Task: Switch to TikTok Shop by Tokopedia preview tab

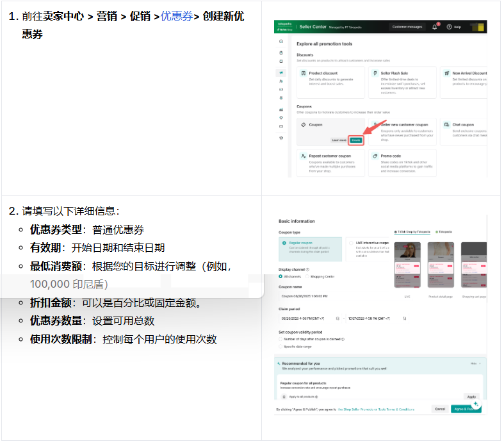Action: 413,232
